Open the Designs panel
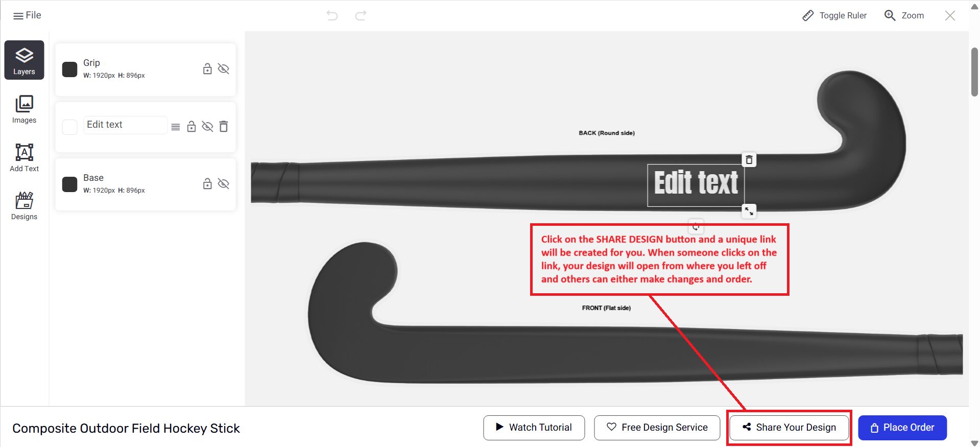This screenshot has height=447, width=980. click(x=24, y=205)
